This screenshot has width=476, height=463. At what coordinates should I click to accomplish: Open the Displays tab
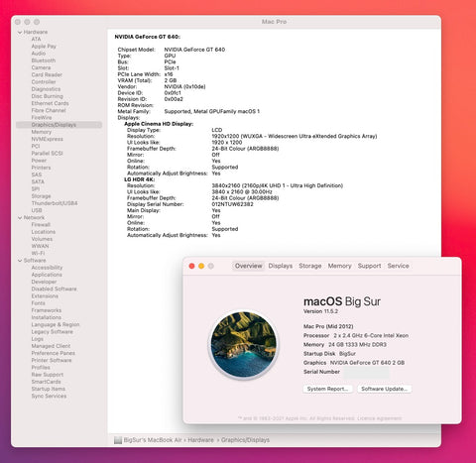pos(281,266)
